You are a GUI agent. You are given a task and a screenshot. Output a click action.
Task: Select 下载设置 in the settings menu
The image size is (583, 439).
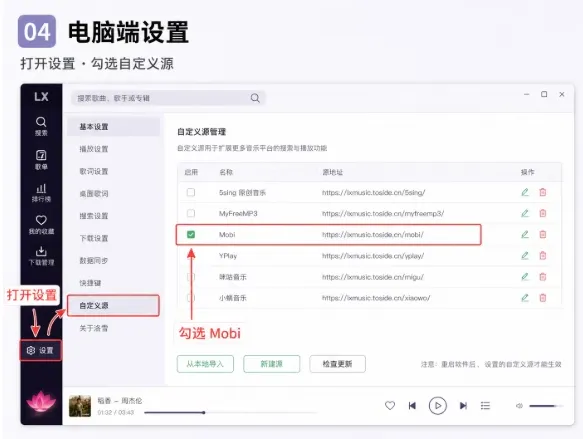(94, 238)
